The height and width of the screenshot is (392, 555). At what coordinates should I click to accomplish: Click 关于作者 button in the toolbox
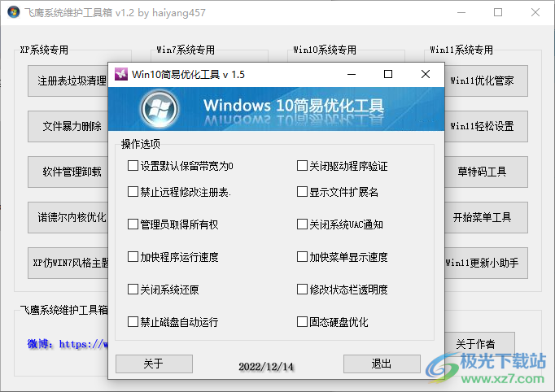pyautogui.click(x=479, y=343)
